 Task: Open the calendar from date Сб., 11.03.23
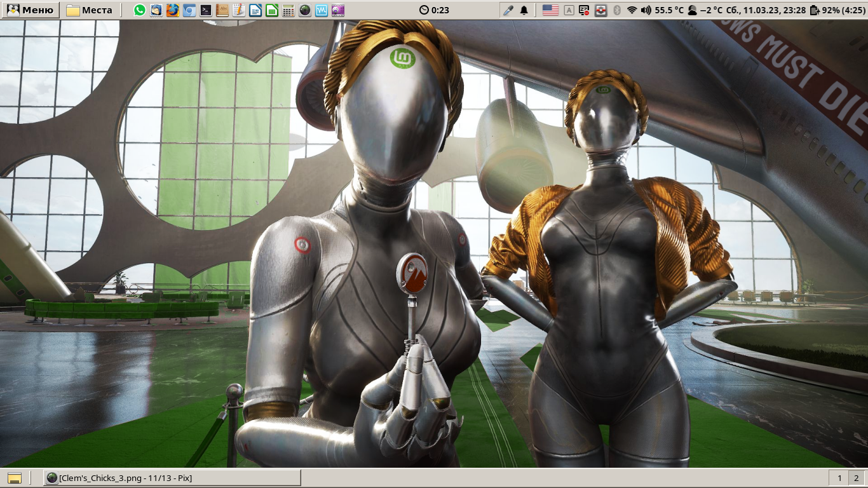(x=766, y=10)
